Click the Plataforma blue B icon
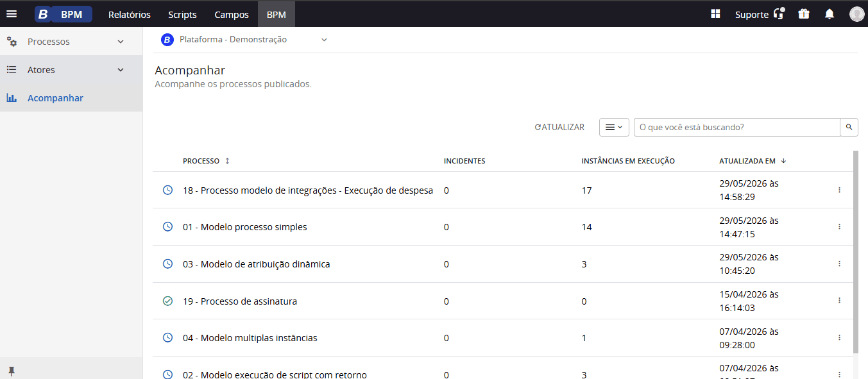 tap(167, 40)
